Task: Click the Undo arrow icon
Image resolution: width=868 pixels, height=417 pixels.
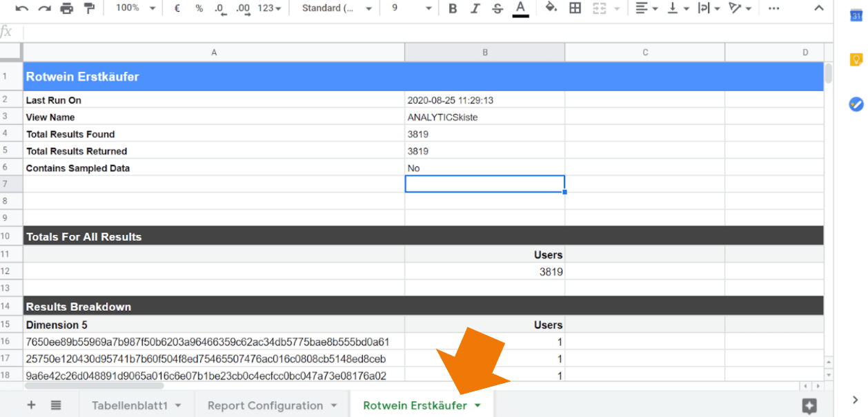Action: pos(22,8)
